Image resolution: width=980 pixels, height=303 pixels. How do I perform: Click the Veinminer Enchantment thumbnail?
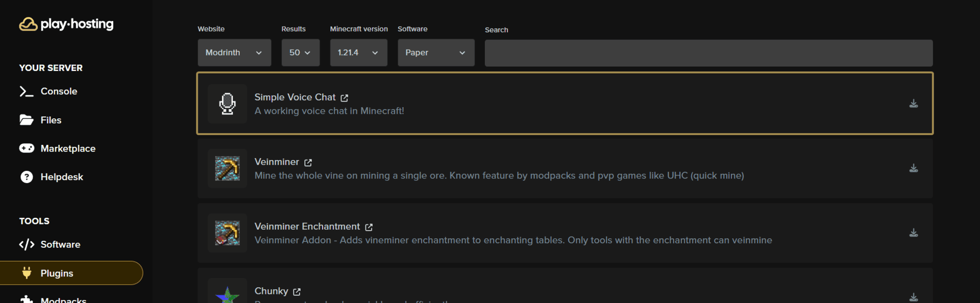[227, 233]
